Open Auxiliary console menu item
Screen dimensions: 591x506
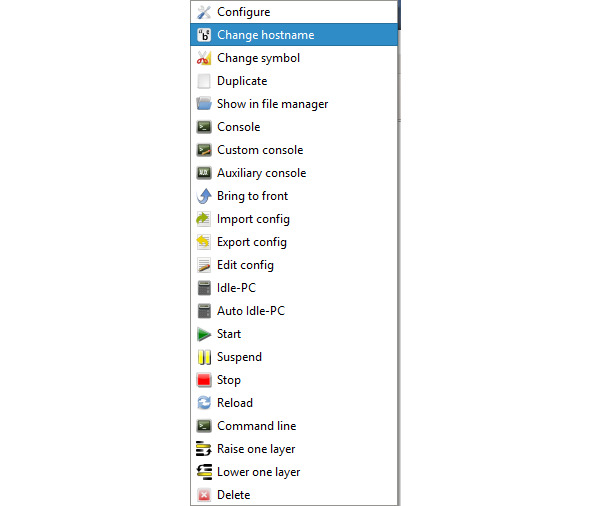click(x=294, y=173)
